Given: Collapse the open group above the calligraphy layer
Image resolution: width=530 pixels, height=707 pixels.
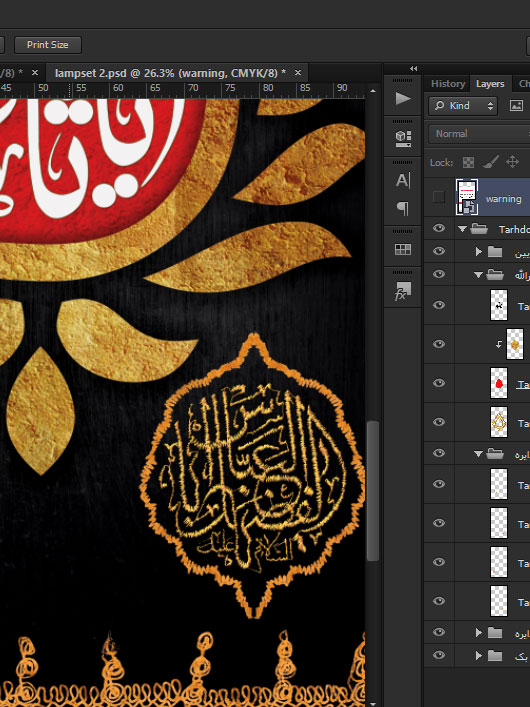Looking at the screenshot, I should coord(478,275).
